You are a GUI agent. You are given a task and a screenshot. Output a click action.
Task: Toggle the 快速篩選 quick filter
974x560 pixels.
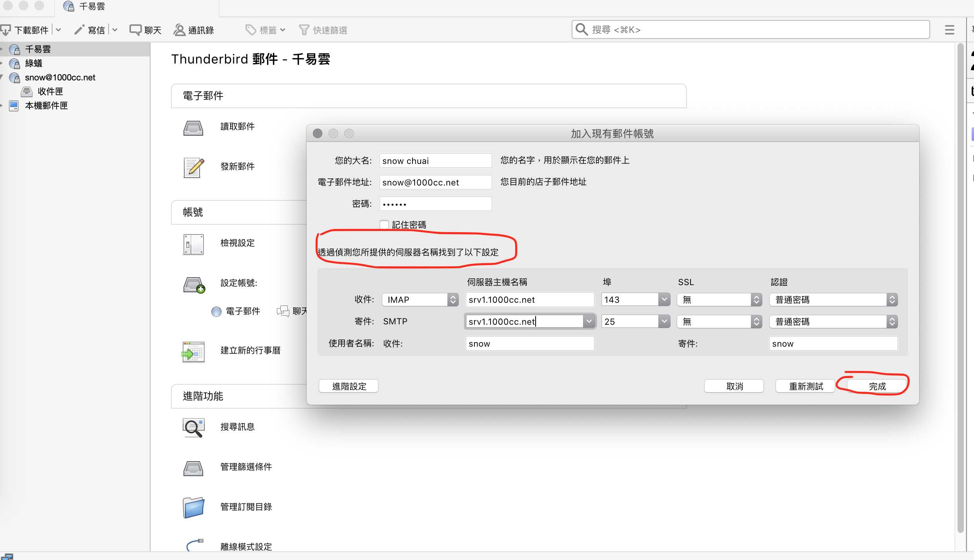point(323,30)
